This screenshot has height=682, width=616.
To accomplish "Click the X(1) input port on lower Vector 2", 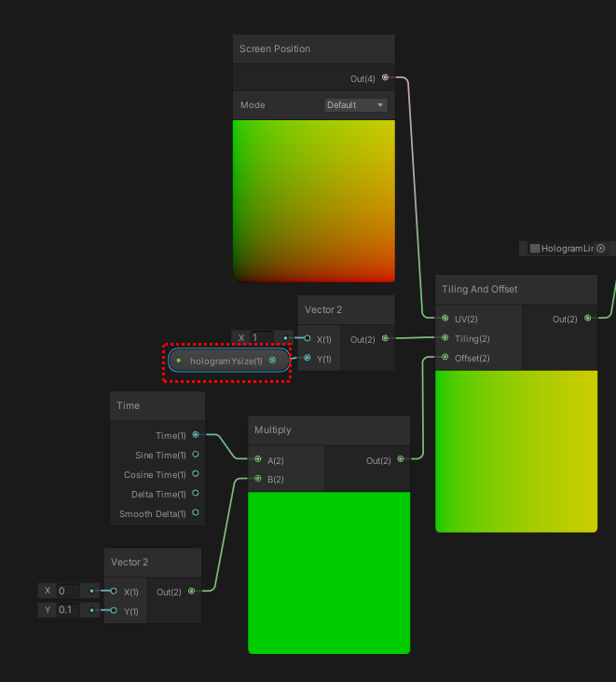I will (x=114, y=591).
